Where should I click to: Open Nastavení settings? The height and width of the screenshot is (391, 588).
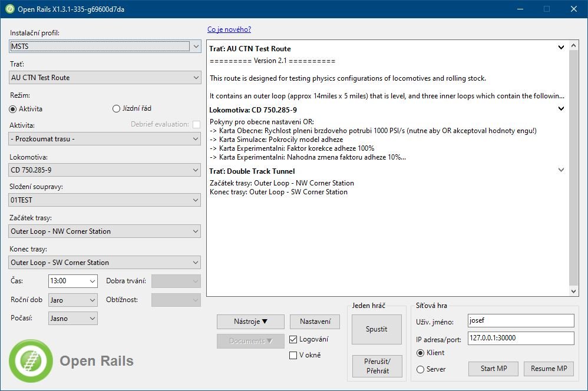315,322
